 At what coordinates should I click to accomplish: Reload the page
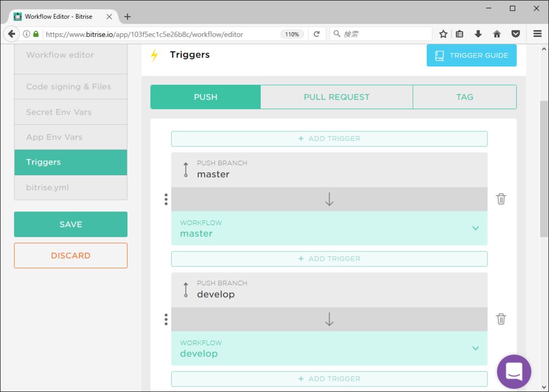[316, 34]
